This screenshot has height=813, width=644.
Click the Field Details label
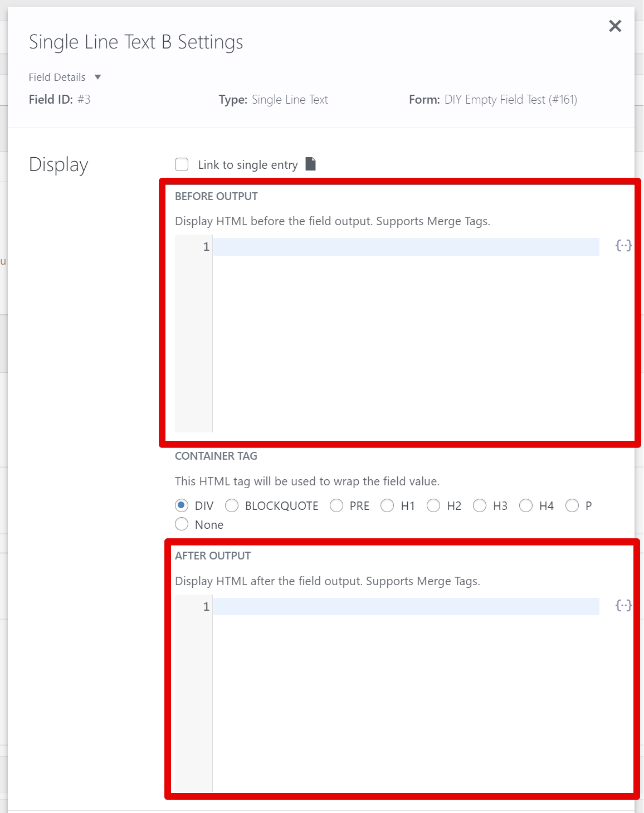click(x=57, y=77)
